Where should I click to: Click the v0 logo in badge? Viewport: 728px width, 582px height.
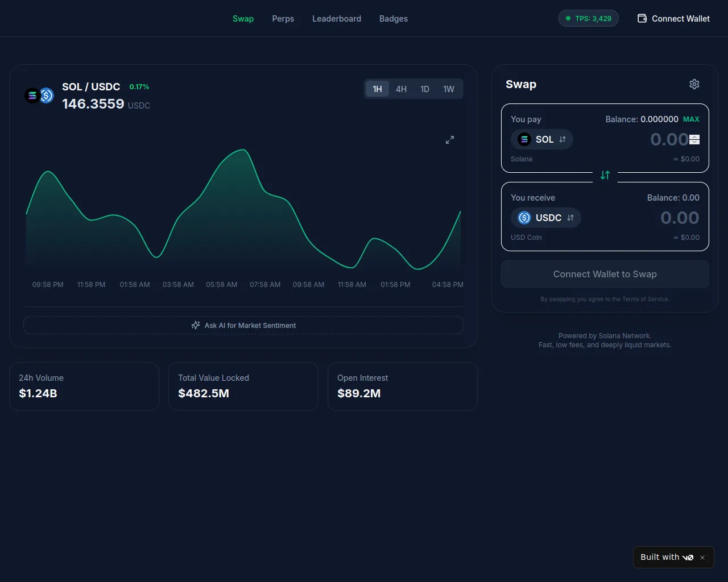[688, 558]
